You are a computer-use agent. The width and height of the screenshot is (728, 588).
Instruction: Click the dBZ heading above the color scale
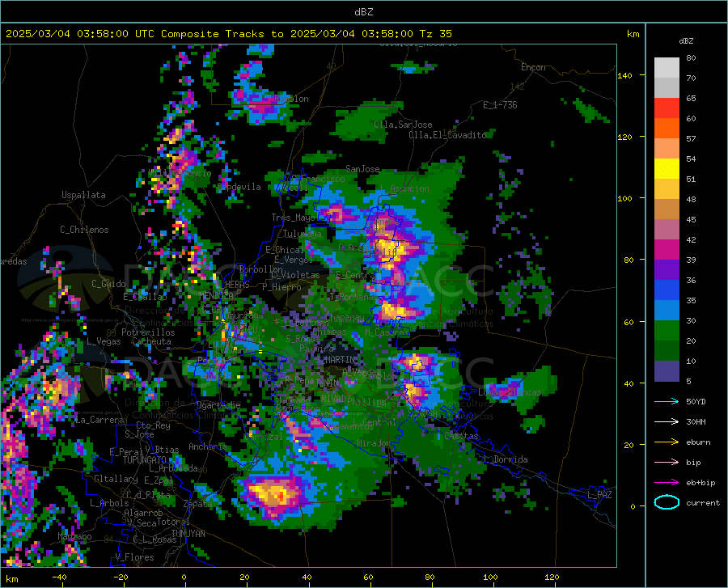[686, 40]
